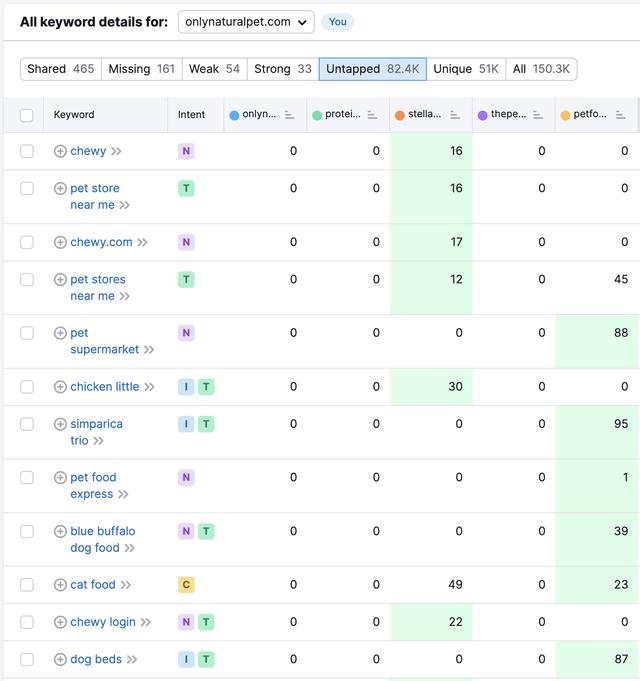Expand chewy.com keyword double-chevron arrows
The width and height of the screenshot is (640, 681).
[x=142, y=243]
